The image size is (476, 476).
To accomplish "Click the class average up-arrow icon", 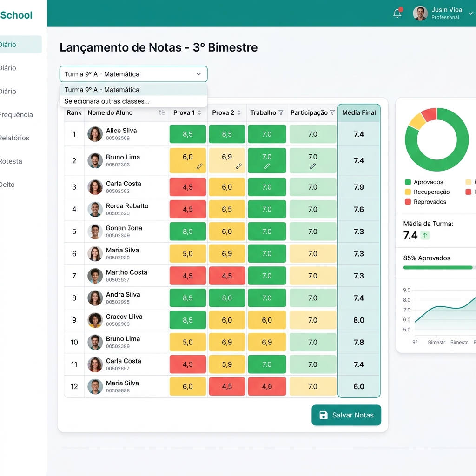I will coord(425,235).
